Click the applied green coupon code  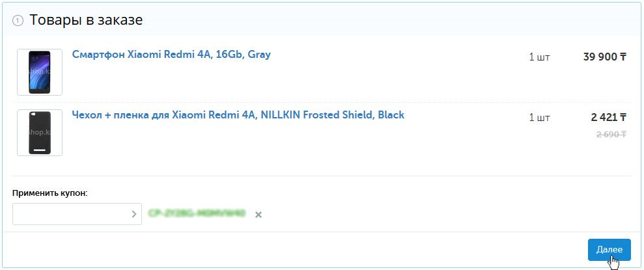click(x=196, y=213)
